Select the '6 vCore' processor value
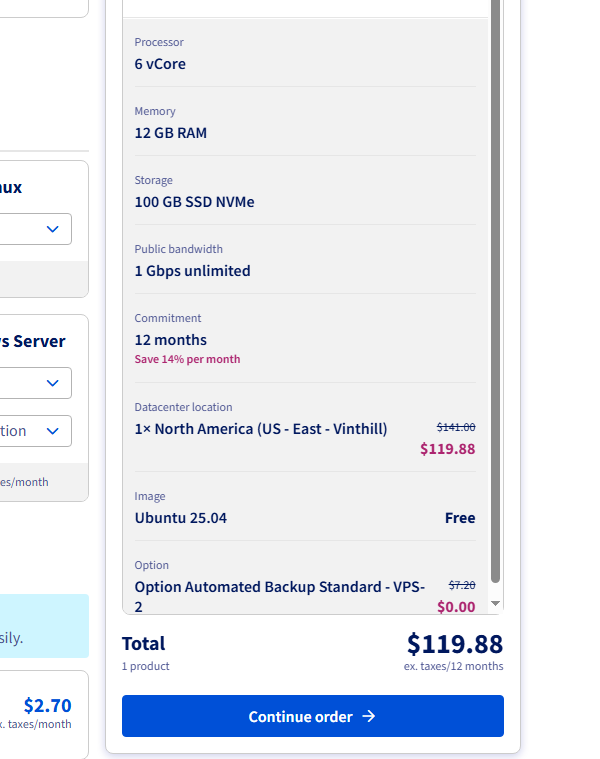This screenshot has height=759, width=600. (x=160, y=64)
